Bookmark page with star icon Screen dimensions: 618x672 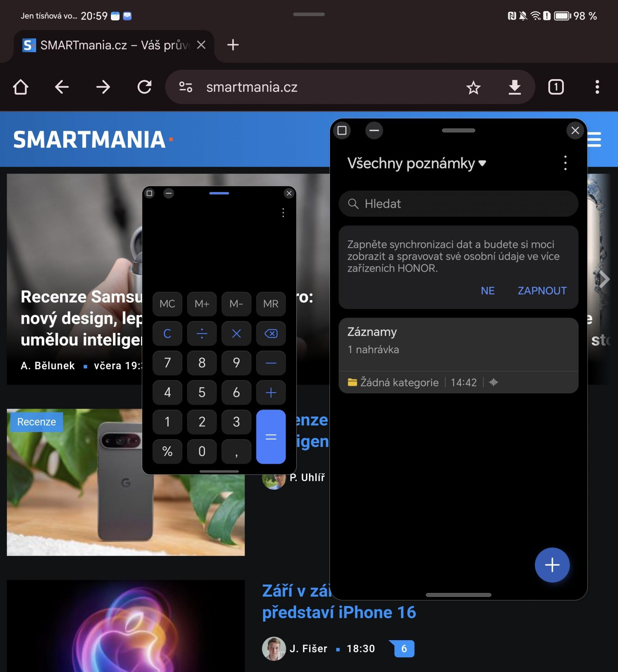click(x=473, y=87)
